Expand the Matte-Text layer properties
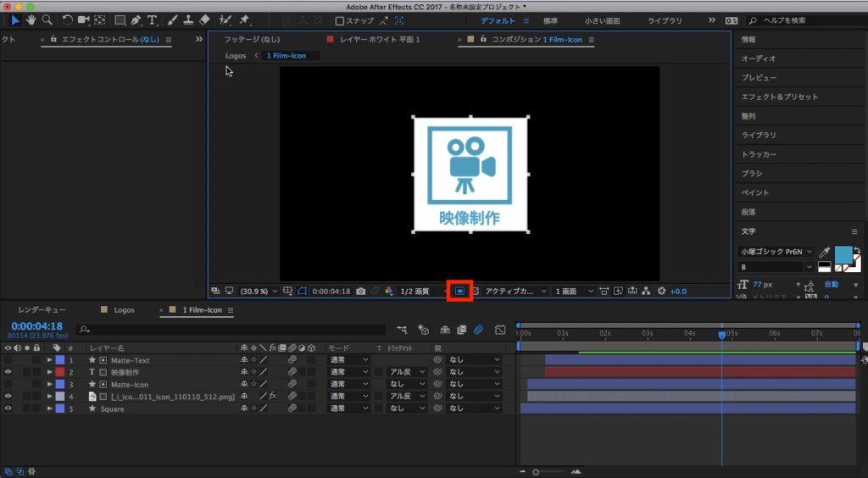868x478 pixels. coord(49,360)
